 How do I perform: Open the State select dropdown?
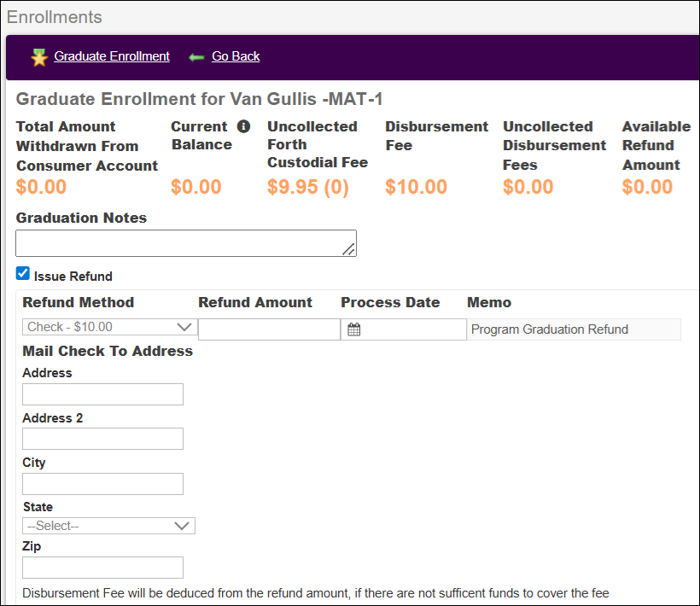[x=108, y=526]
